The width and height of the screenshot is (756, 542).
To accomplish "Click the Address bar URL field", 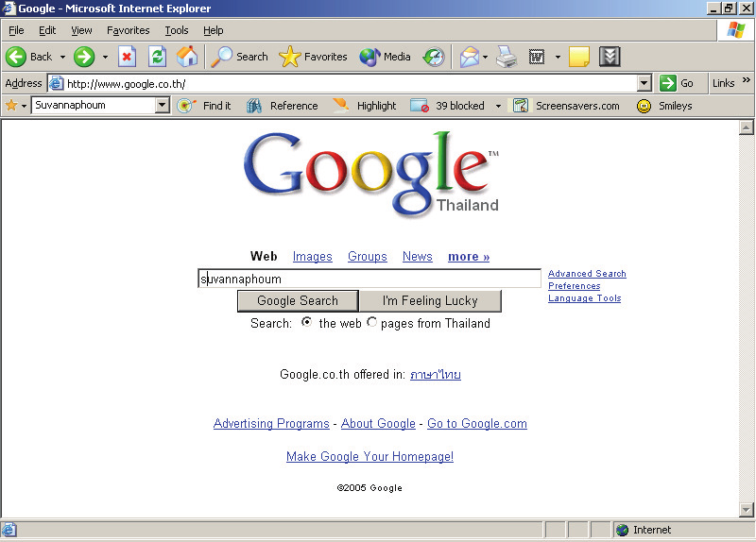I will coord(350,83).
